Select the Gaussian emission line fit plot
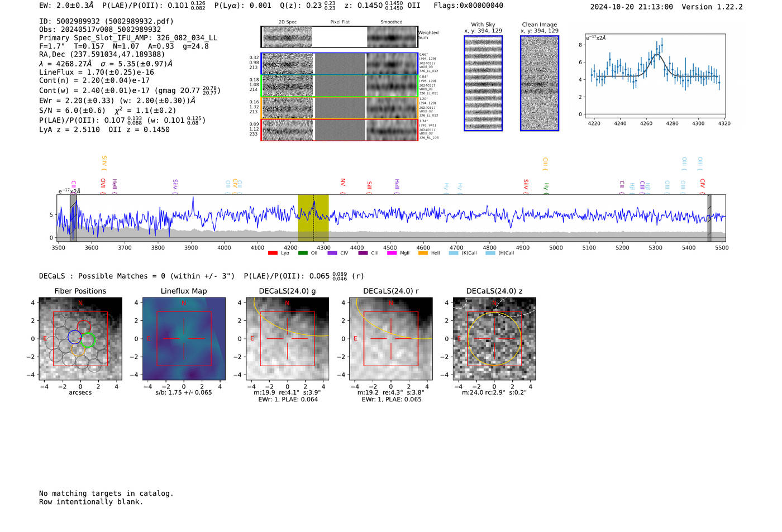 coord(655,76)
